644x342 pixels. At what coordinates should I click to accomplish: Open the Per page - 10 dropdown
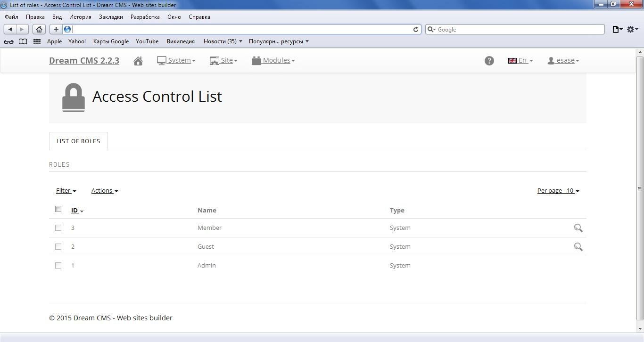point(558,190)
